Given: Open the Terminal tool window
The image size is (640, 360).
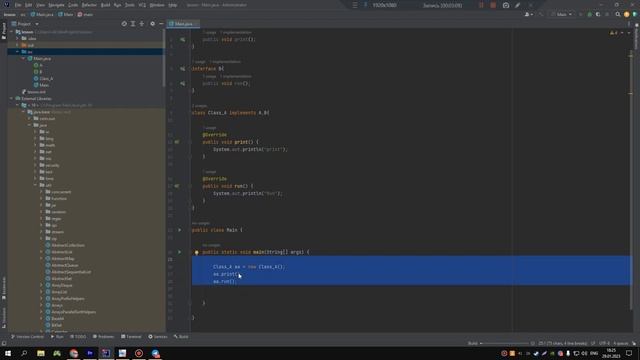Looking at the screenshot, I should [131, 337].
